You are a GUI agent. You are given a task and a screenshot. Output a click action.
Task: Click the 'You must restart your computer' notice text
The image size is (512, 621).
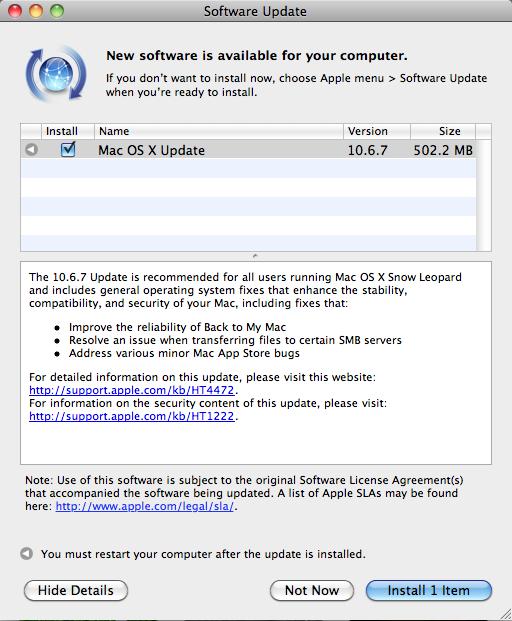(x=203, y=554)
